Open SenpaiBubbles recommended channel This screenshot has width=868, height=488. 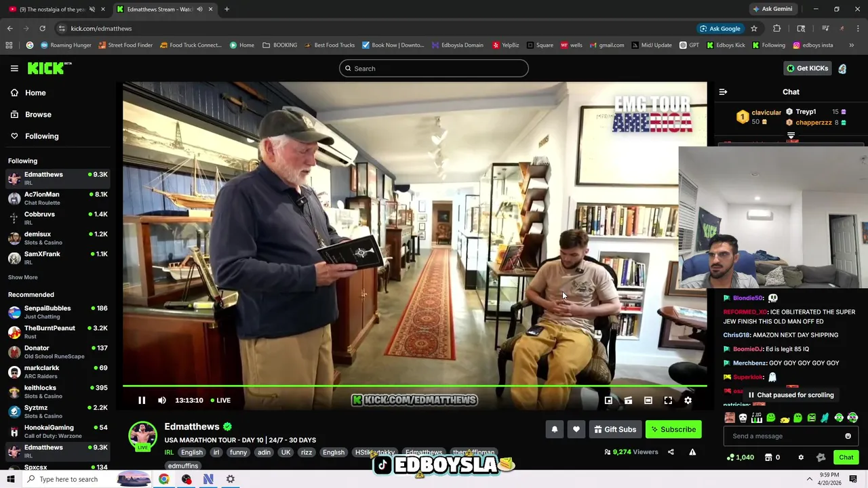click(x=58, y=312)
